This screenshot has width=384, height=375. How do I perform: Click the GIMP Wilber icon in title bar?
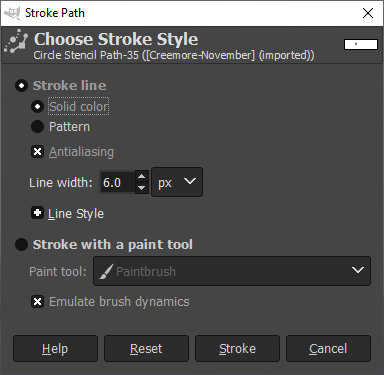[12, 13]
